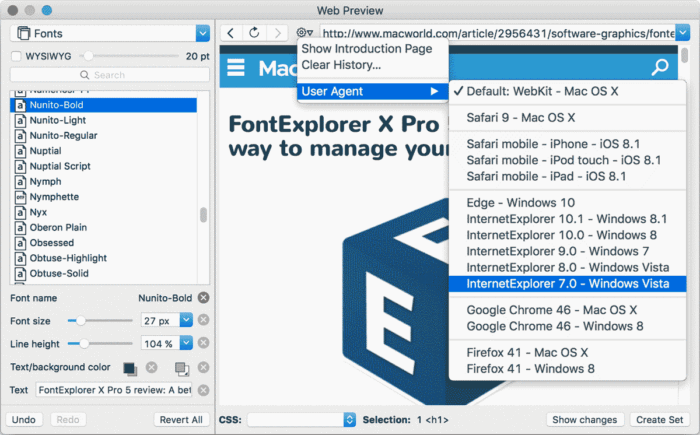
Task: Open the Font size unit dropdown
Action: click(x=186, y=320)
